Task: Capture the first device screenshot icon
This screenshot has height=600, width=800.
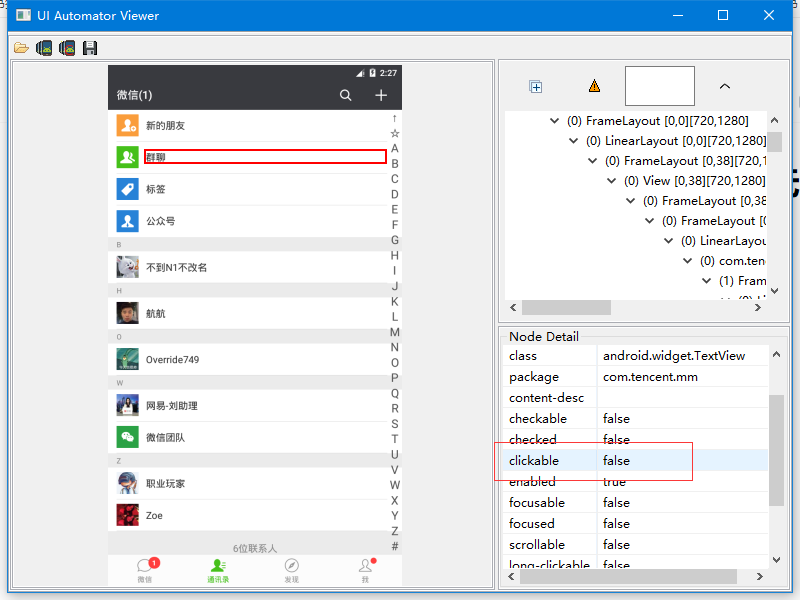Action: [44, 48]
